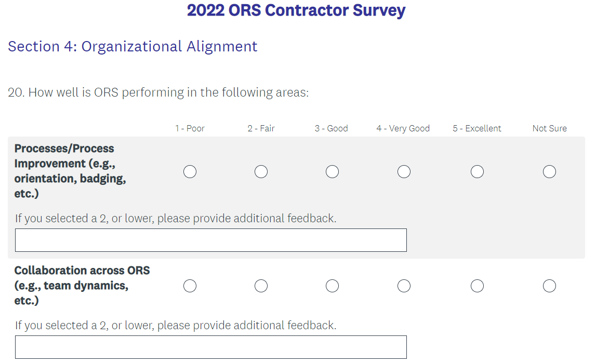This screenshot has width=596, height=364.
Task: Click the Processes/Process Improvement feedback text box
Action: click(x=210, y=240)
